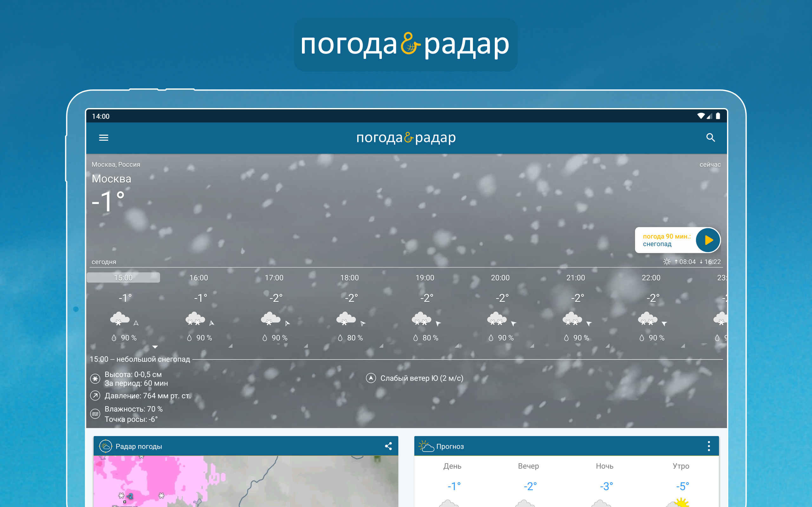The image size is (812, 507).
Task: Open Прогноз card three-dot menu
Action: tap(709, 446)
